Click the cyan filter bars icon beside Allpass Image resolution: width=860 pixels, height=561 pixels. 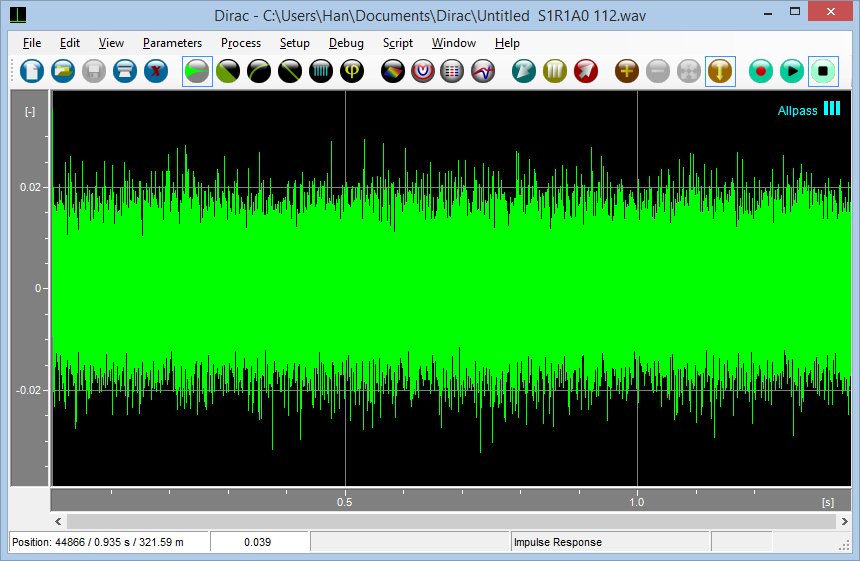click(x=832, y=109)
